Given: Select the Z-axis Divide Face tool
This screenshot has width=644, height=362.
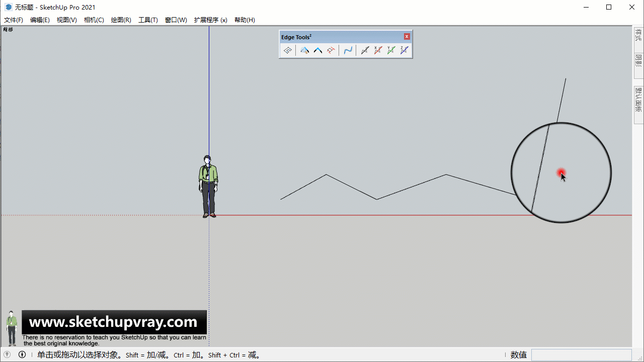Looking at the screenshot, I should point(404,50).
